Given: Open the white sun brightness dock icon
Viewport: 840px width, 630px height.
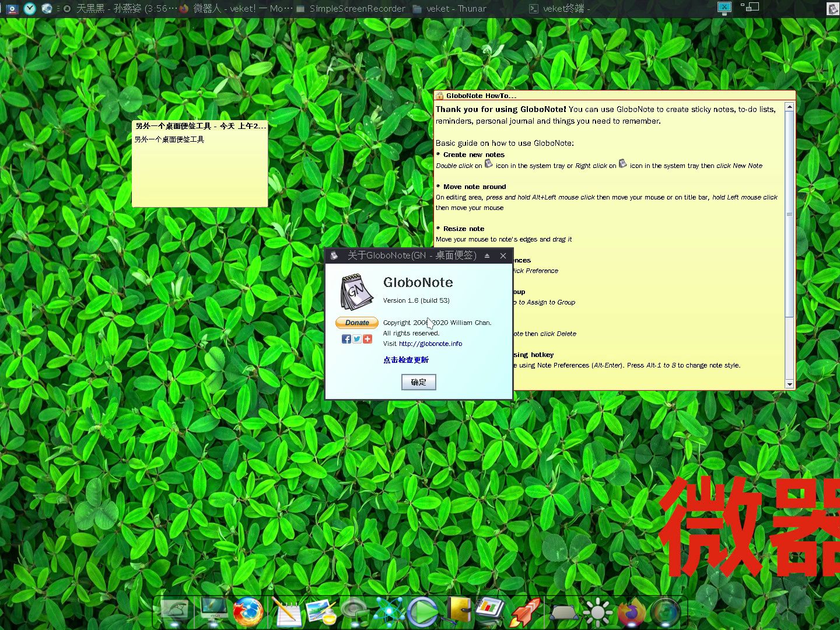Looking at the screenshot, I should coord(597,612).
